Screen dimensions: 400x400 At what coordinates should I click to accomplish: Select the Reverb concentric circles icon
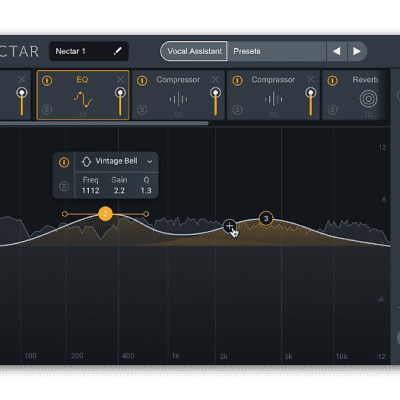[369, 99]
